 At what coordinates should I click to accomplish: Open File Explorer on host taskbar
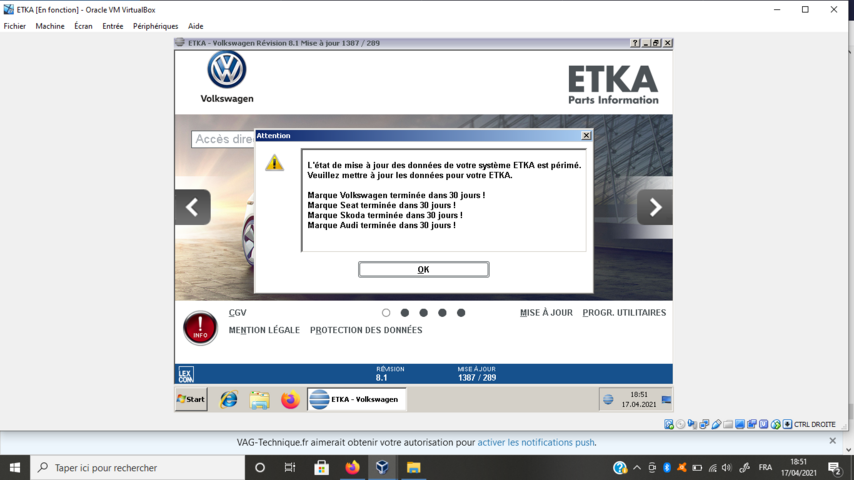[x=413, y=467]
